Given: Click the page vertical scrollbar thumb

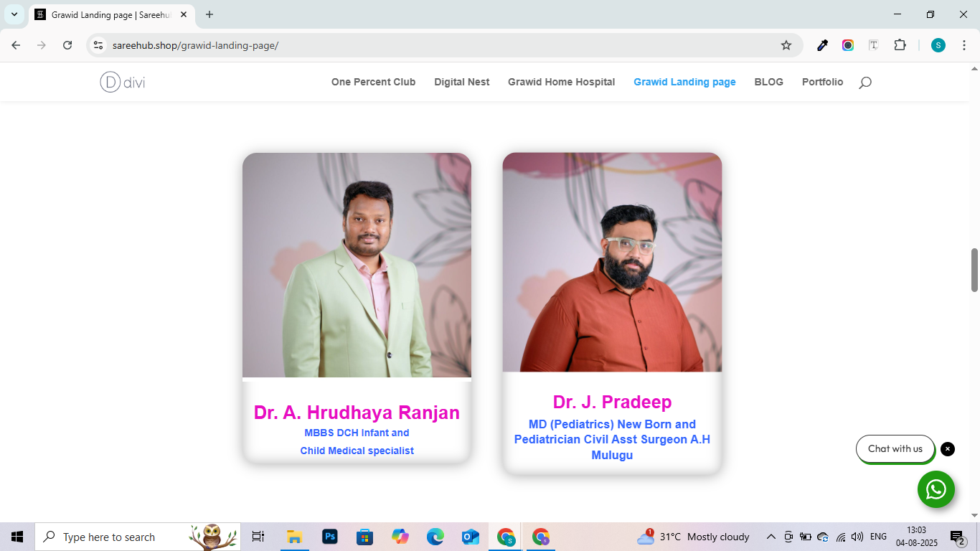Looking at the screenshot, I should coord(974,270).
